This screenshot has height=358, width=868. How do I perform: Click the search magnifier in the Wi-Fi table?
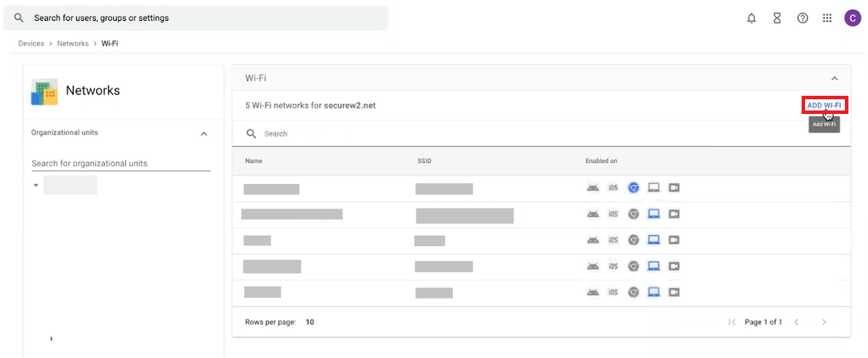252,134
